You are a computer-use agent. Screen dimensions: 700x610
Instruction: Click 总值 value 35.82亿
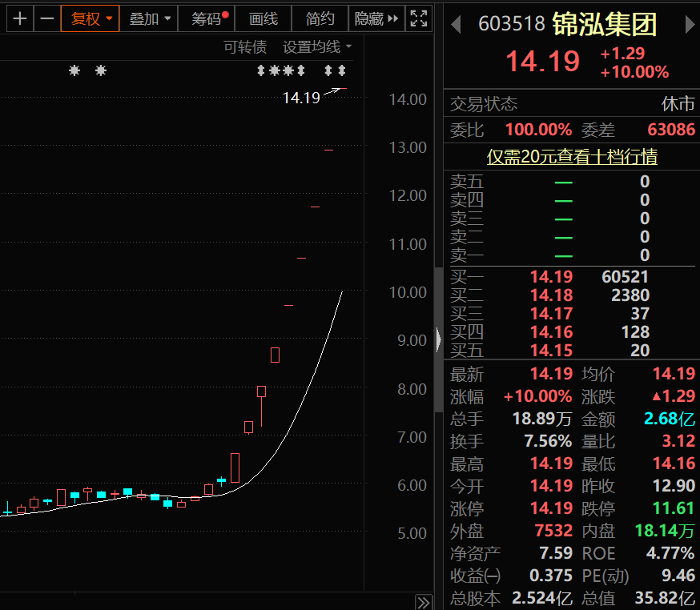pyautogui.click(x=665, y=599)
